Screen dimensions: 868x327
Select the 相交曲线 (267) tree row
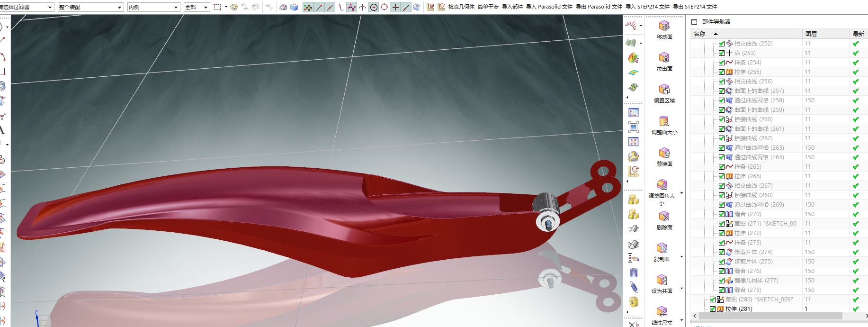coord(779,185)
